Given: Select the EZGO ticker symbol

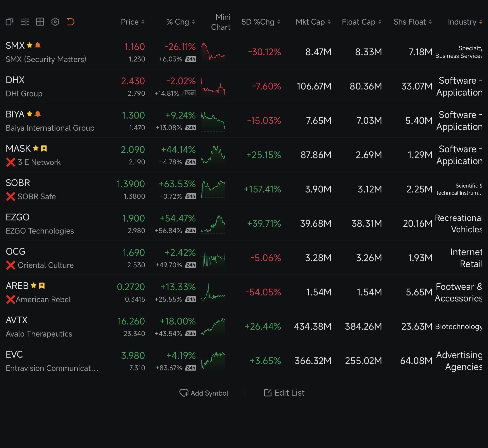Looking at the screenshot, I should coord(18,217).
